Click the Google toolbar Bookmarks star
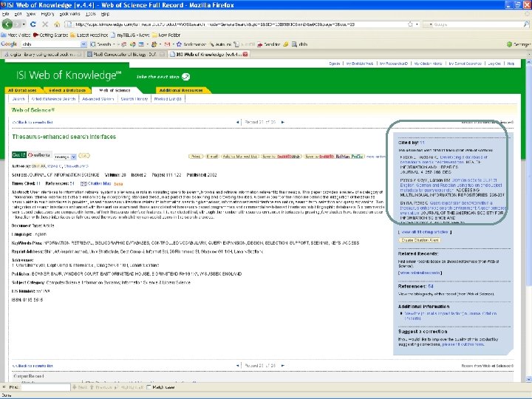The width and height of the screenshot is (532, 399). tap(179, 44)
